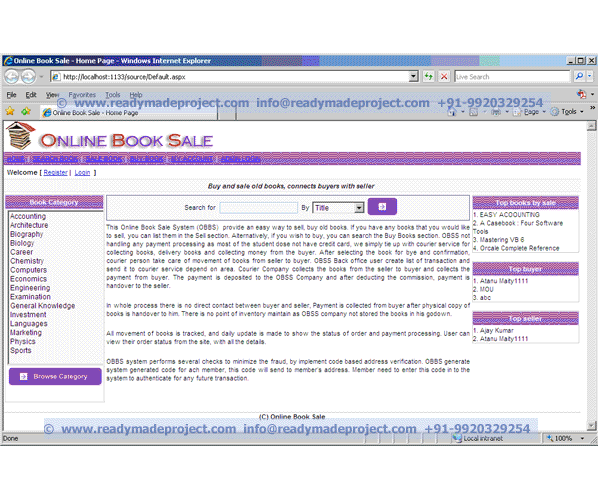Click the page vertical scrollbar down arrow
Image resolution: width=598 pixels, height=498 pixels.
tap(592, 425)
